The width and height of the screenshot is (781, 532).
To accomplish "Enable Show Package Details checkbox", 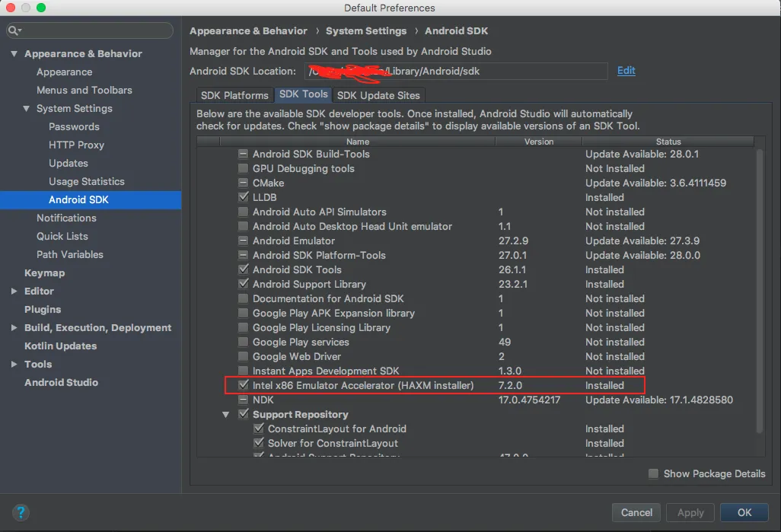I will pyautogui.click(x=653, y=473).
